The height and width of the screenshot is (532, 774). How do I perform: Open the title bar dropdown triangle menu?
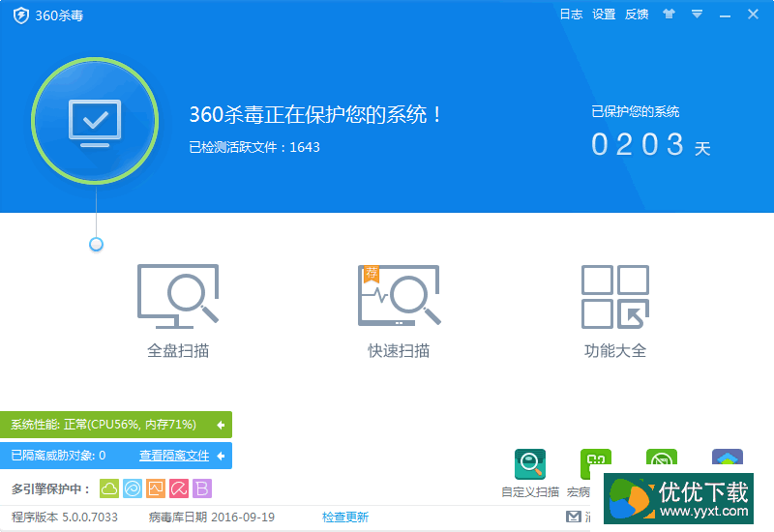click(697, 14)
